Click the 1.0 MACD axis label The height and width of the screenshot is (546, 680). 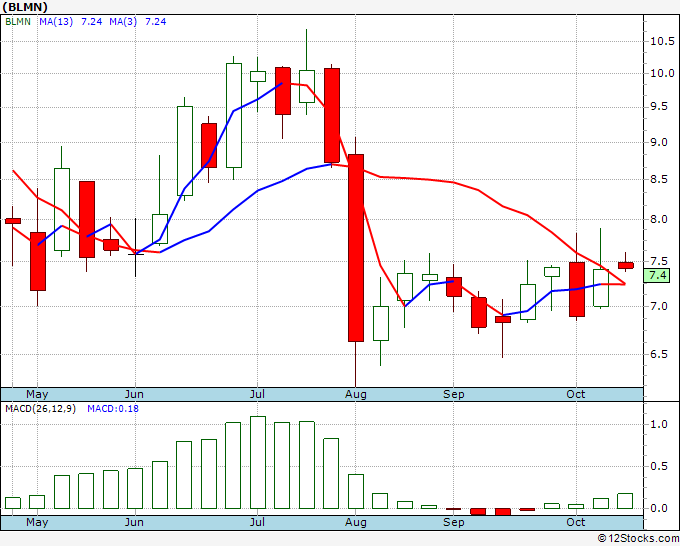point(659,424)
